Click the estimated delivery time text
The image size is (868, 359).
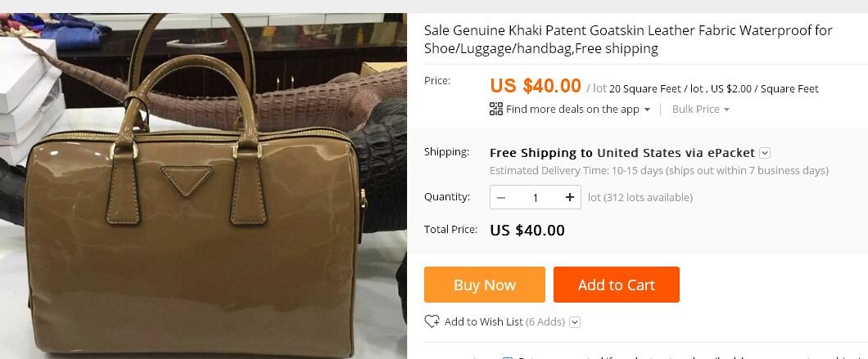pos(658,170)
